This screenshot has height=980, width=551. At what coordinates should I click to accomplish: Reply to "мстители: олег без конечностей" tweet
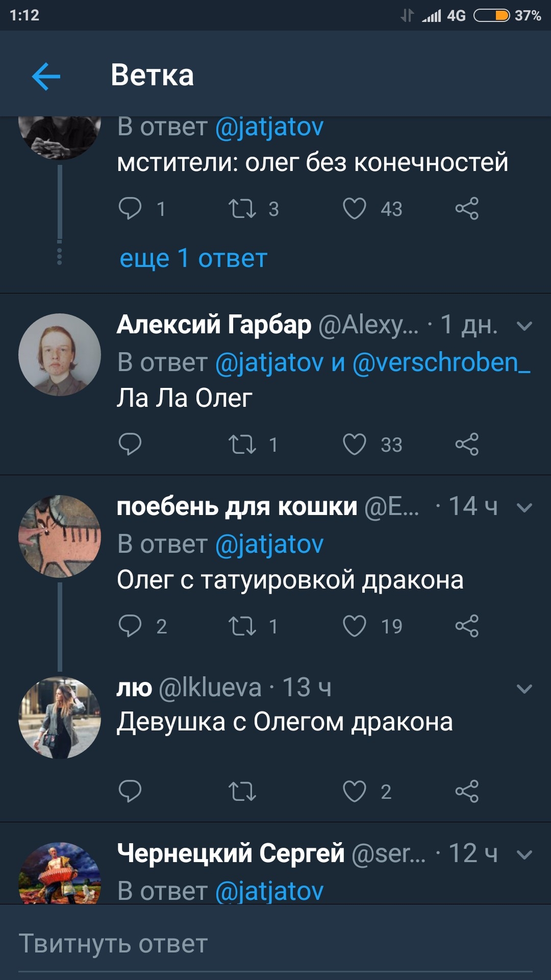(130, 208)
